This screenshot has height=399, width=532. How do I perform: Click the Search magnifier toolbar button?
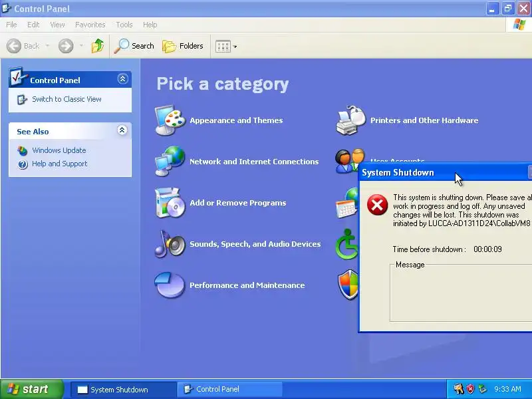coord(134,46)
